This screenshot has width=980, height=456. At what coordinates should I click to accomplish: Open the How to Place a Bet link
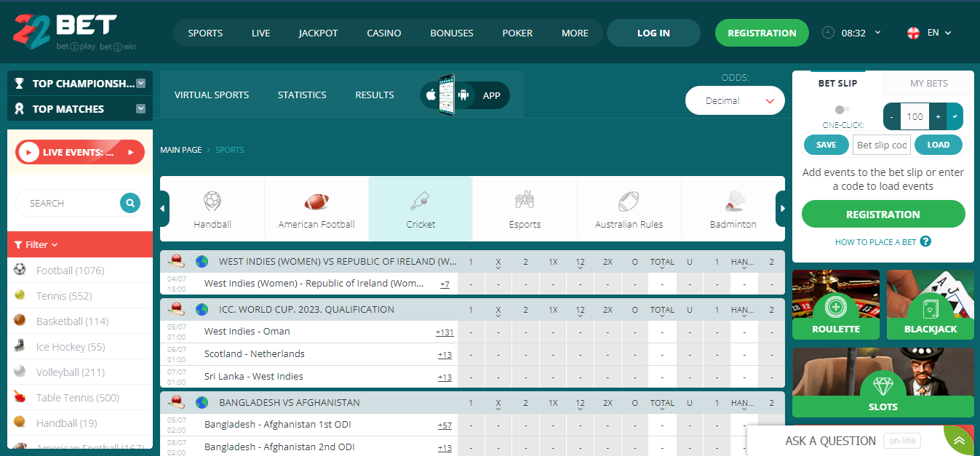[875, 242]
